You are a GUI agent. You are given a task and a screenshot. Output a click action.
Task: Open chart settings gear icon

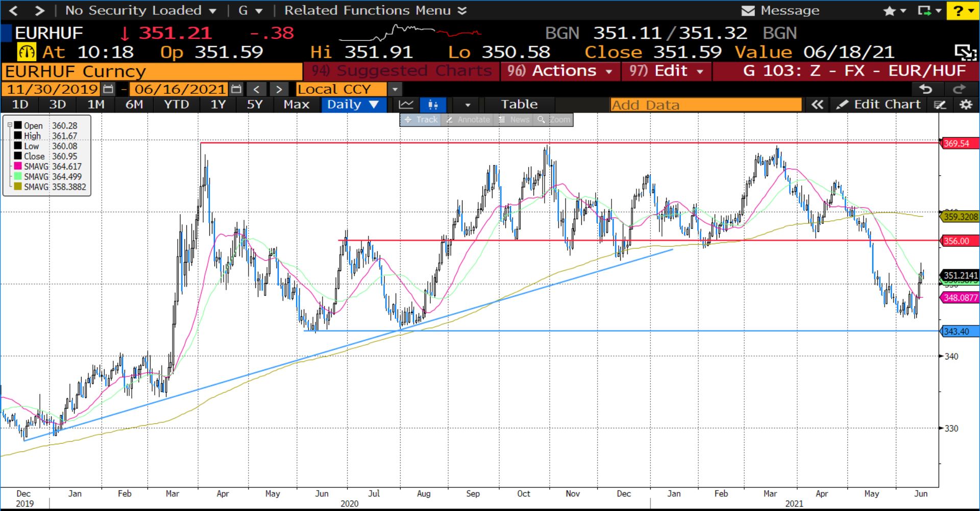coord(966,105)
